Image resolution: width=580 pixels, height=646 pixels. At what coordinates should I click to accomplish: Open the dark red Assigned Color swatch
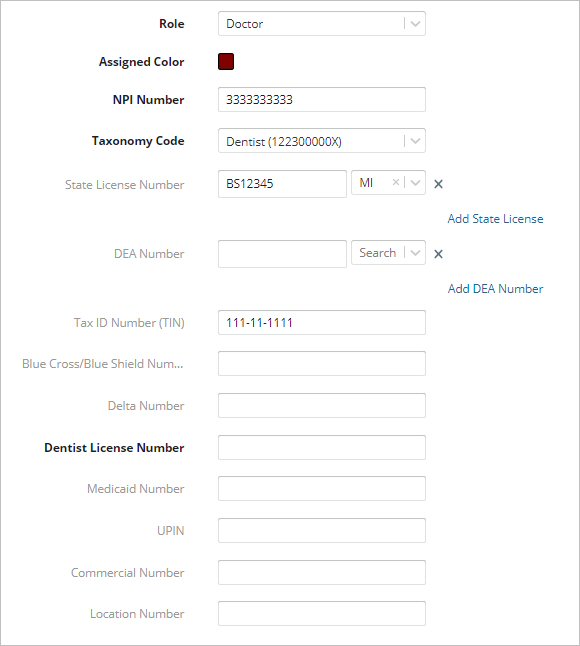[226, 61]
